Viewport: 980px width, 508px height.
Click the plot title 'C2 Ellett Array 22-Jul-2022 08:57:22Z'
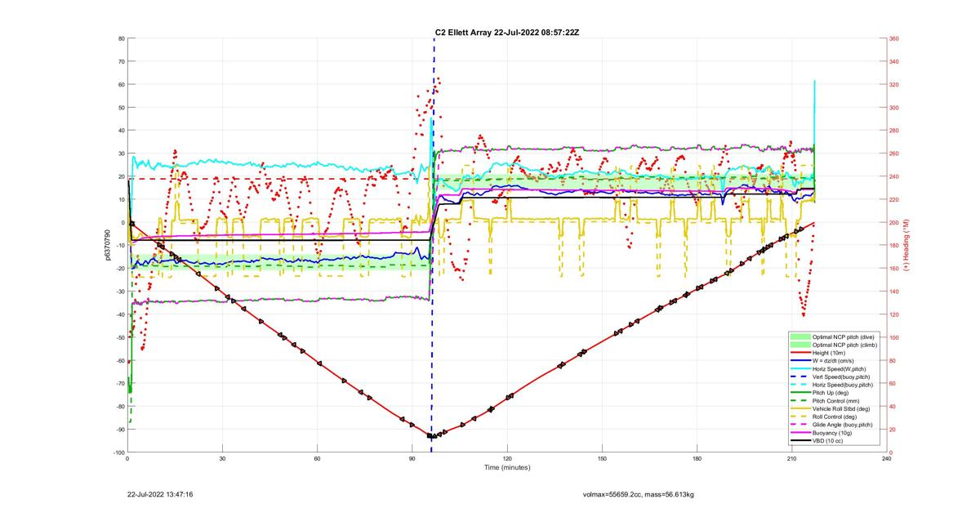point(507,32)
